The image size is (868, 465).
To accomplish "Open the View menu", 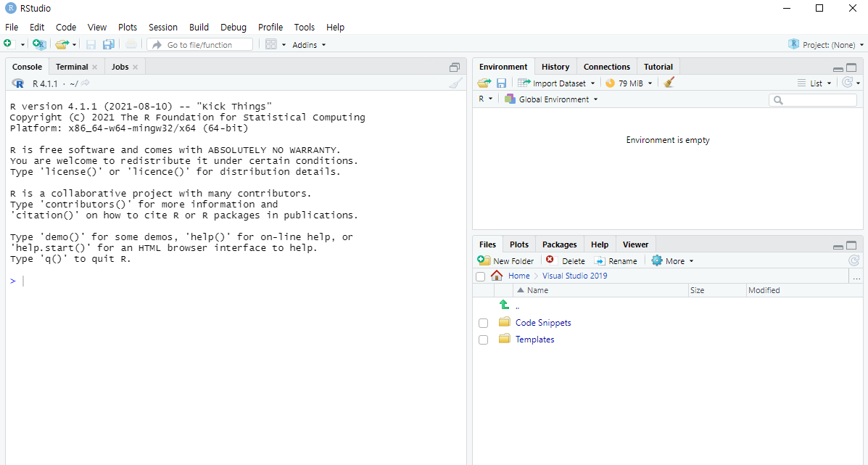I will [x=97, y=27].
